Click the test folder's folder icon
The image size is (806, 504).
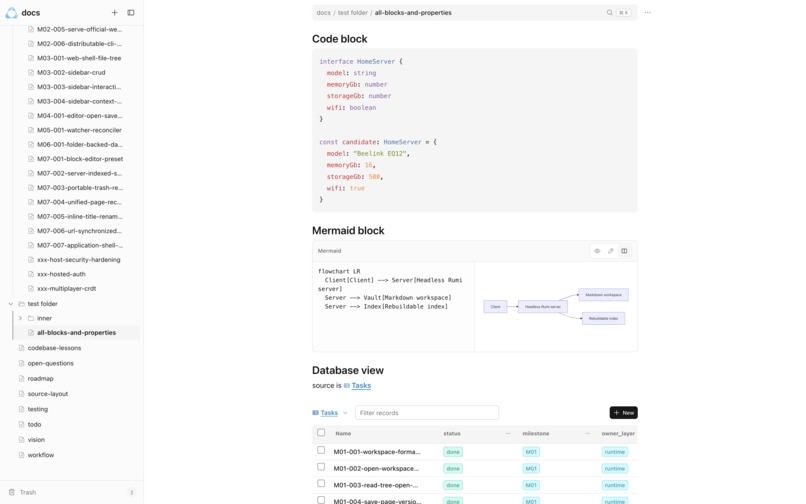tap(22, 304)
